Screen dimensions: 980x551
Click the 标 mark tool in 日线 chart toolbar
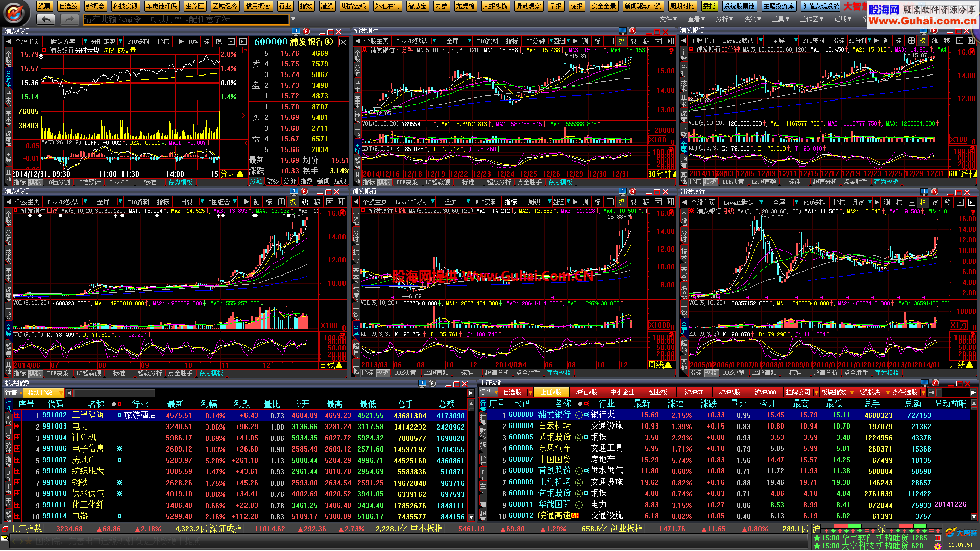[269, 202]
